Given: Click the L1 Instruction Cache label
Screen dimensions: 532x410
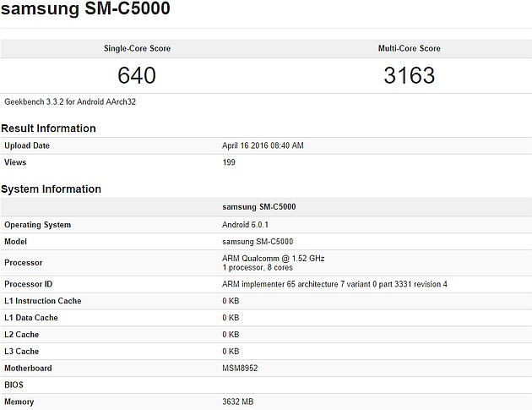Looking at the screenshot, I should (43, 301).
